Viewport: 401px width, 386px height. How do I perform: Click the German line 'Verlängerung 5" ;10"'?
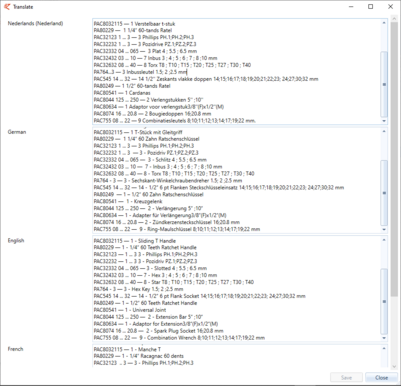coord(148,208)
